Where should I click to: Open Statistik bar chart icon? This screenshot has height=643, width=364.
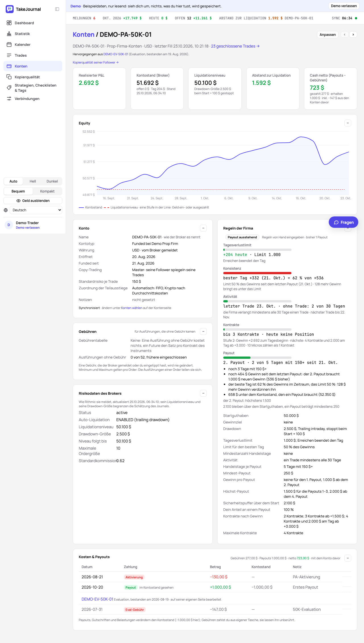click(x=9, y=34)
